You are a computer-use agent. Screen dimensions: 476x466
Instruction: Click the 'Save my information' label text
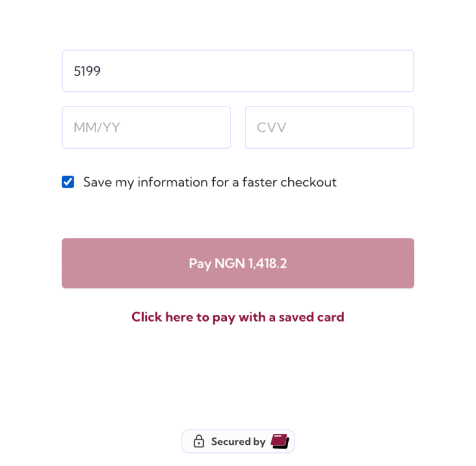tap(209, 182)
